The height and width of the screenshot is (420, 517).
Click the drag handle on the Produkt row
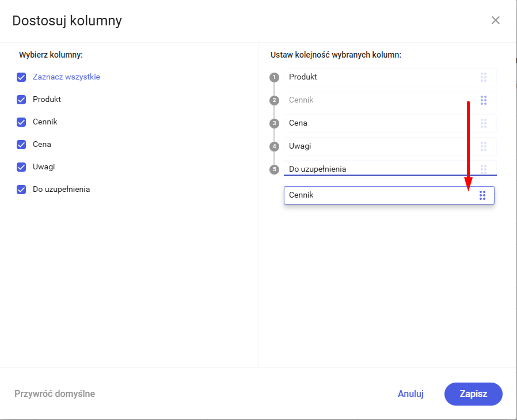(x=483, y=77)
